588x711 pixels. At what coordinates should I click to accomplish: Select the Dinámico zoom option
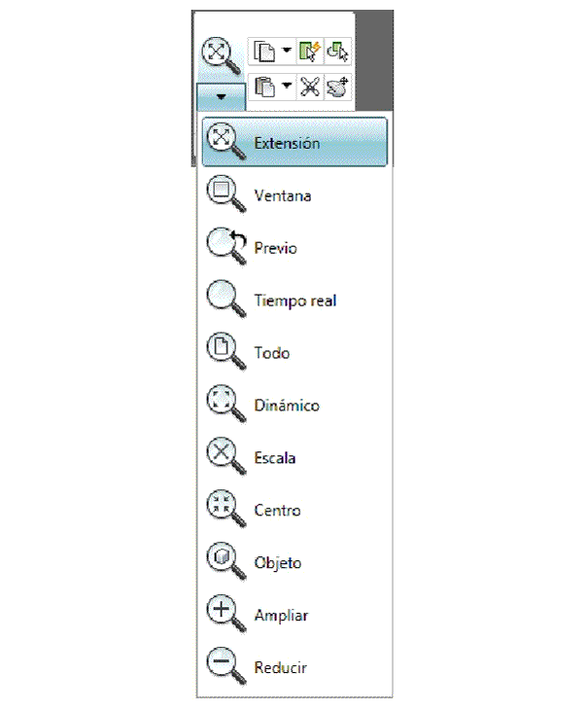point(286,406)
